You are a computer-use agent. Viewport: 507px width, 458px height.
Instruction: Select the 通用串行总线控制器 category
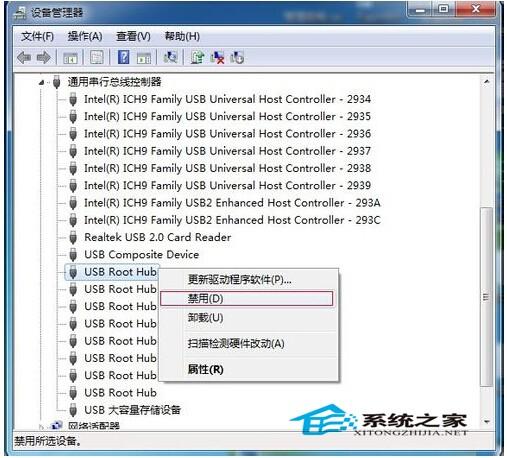pos(114,82)
